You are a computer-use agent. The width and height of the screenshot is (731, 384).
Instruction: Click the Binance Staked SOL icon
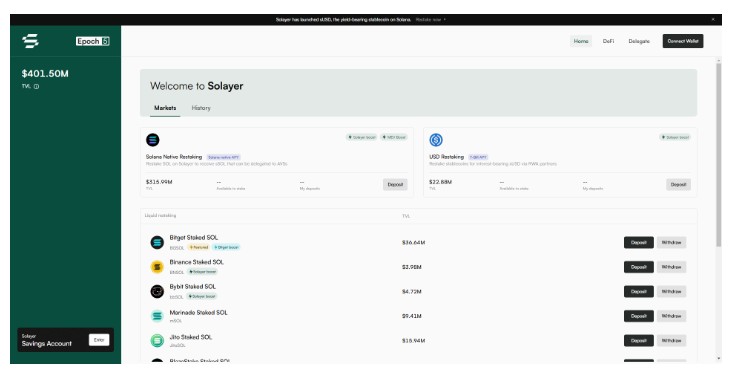157,267
